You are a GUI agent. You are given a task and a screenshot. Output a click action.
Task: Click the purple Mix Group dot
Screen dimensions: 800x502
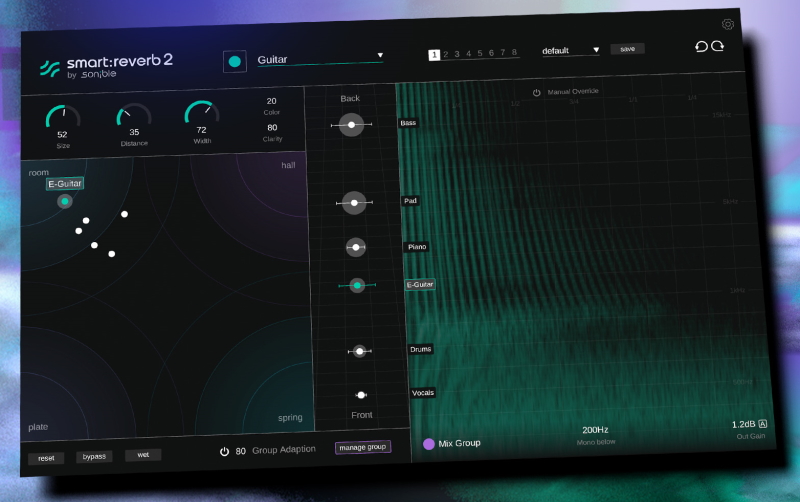[x=429, y=444]
